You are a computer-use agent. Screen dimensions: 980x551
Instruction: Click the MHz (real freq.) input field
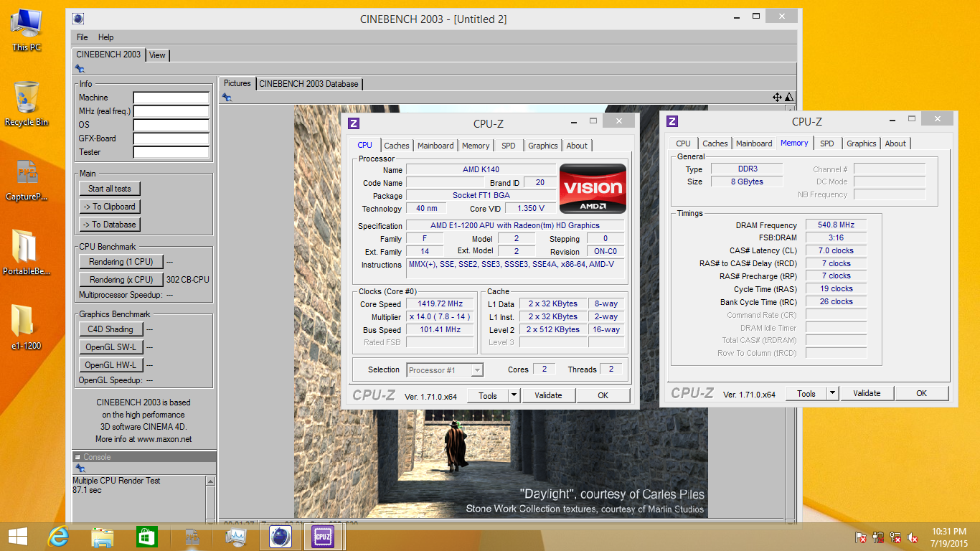pyautogui.click(x=171, y=111)
